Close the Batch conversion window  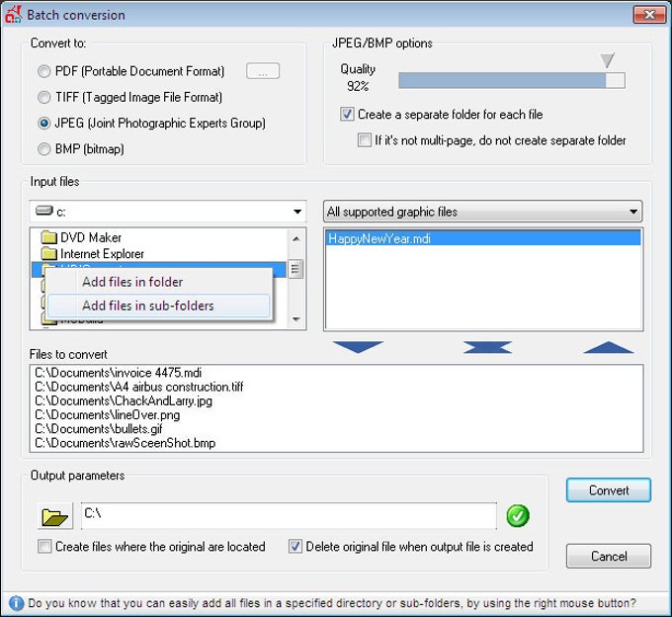pyautogui.click(x=649, y=15)
